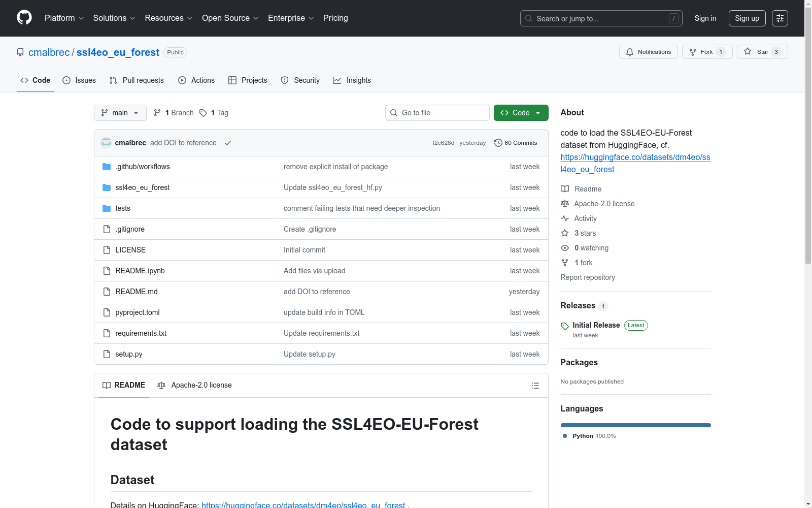This screenshot has width=812, height=508.
Task: Select the README tab in file viewer
Action: 124,385
